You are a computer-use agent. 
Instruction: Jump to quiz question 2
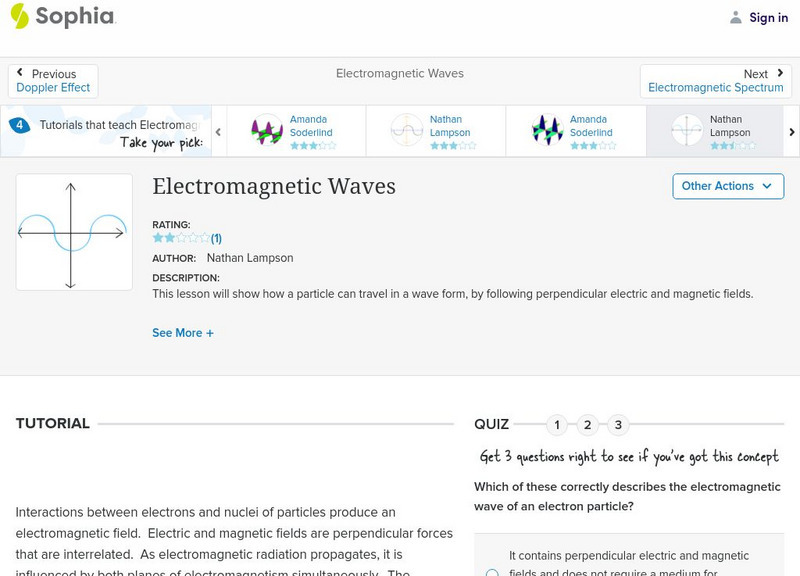click(588, 425)
